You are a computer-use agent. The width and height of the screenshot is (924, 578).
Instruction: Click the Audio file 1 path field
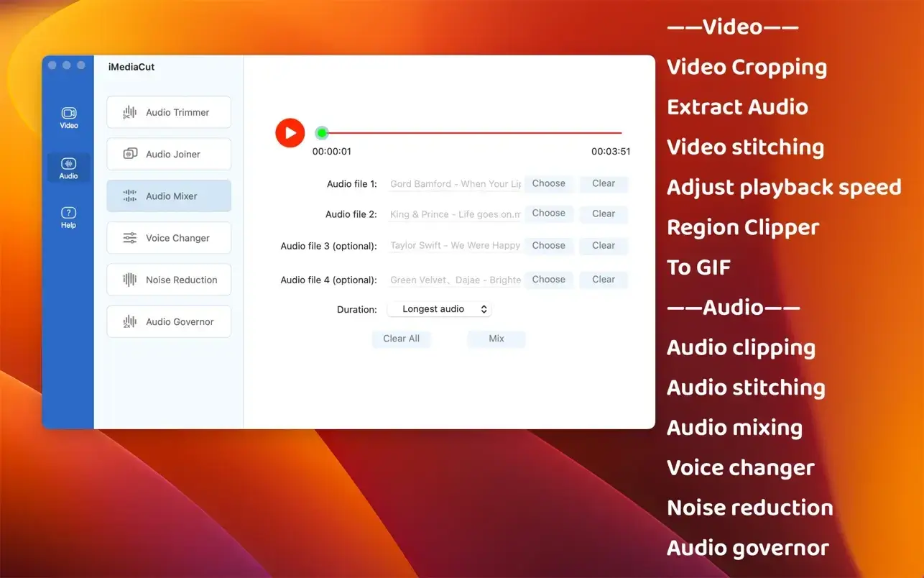pos(455,184)
